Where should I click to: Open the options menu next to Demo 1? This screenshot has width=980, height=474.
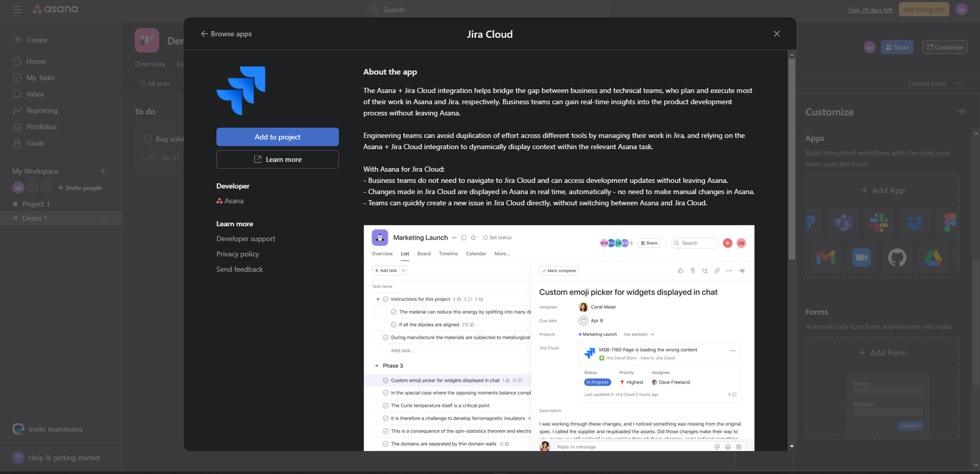point(104,218)
